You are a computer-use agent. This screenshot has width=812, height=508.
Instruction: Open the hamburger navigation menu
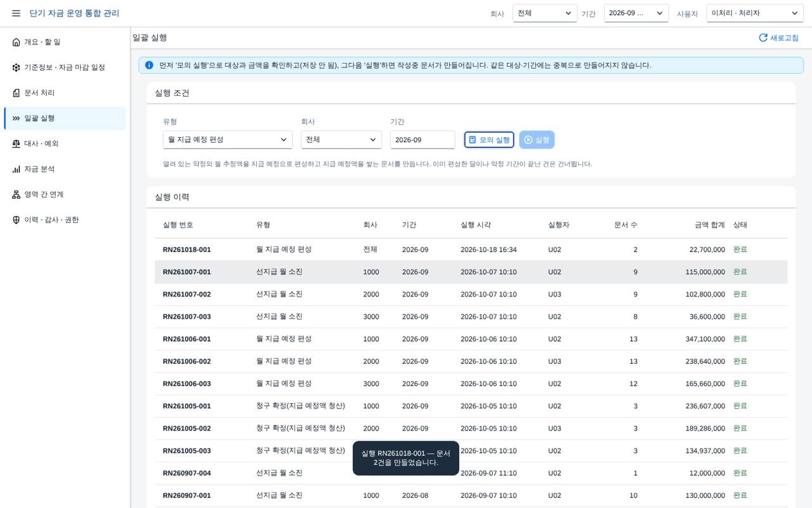click(16, 13)
